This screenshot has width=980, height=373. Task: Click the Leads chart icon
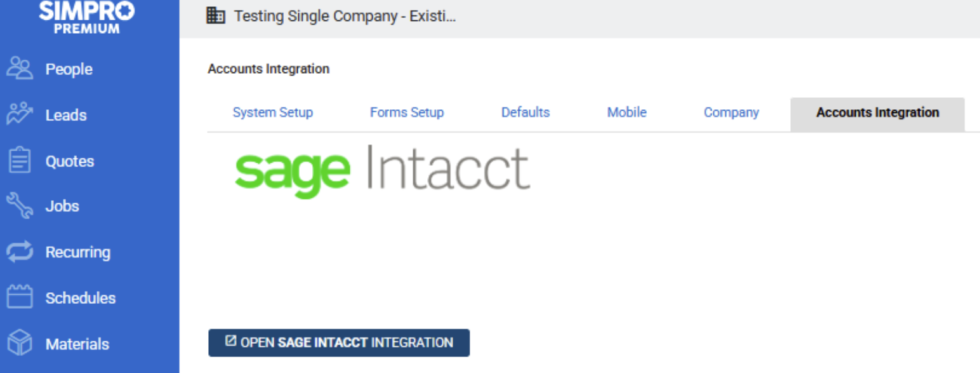(x=20, y=114)
